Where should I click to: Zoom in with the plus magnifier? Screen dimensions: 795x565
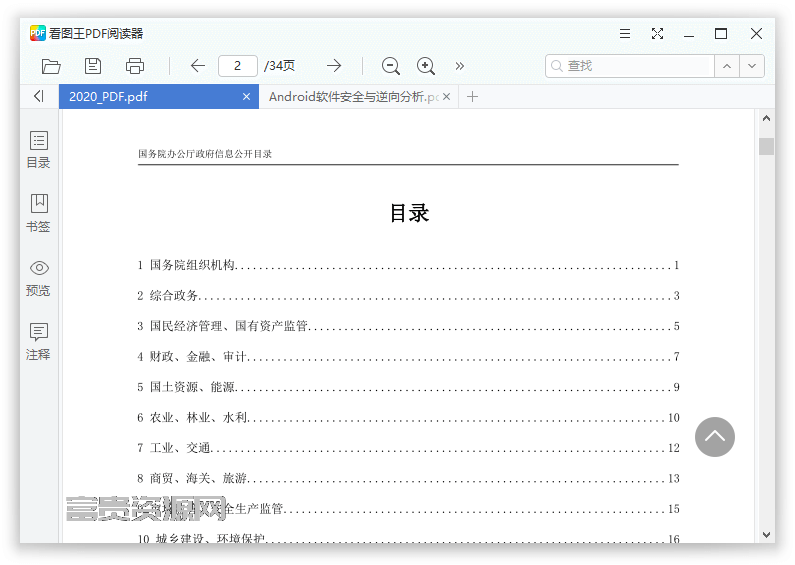point(426,66)
